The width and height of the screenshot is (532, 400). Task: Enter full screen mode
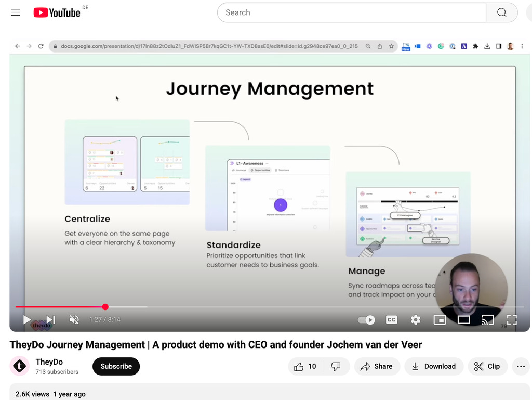tap(512, 320)
